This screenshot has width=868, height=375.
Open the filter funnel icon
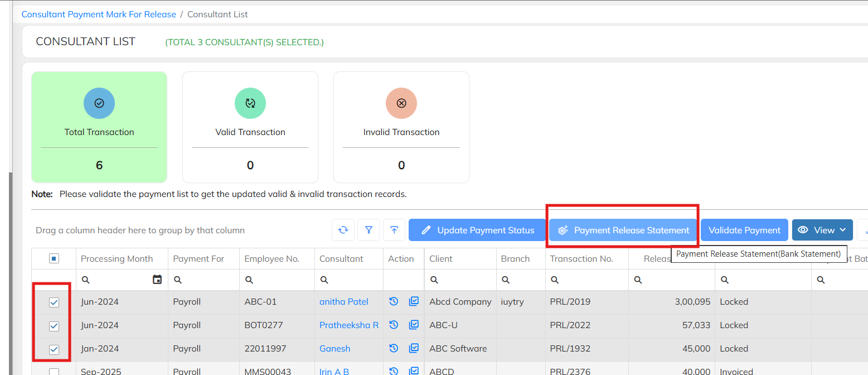368,230
